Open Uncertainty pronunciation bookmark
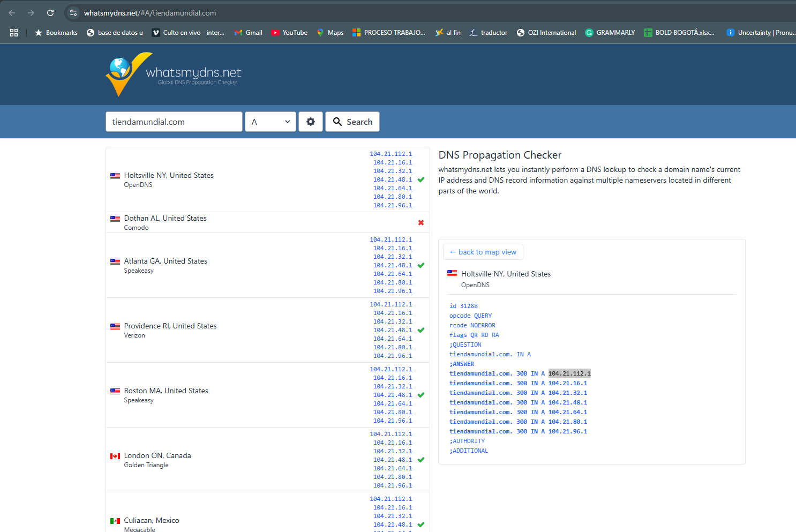Screen dimensions: 796x532 click(761, 33)
